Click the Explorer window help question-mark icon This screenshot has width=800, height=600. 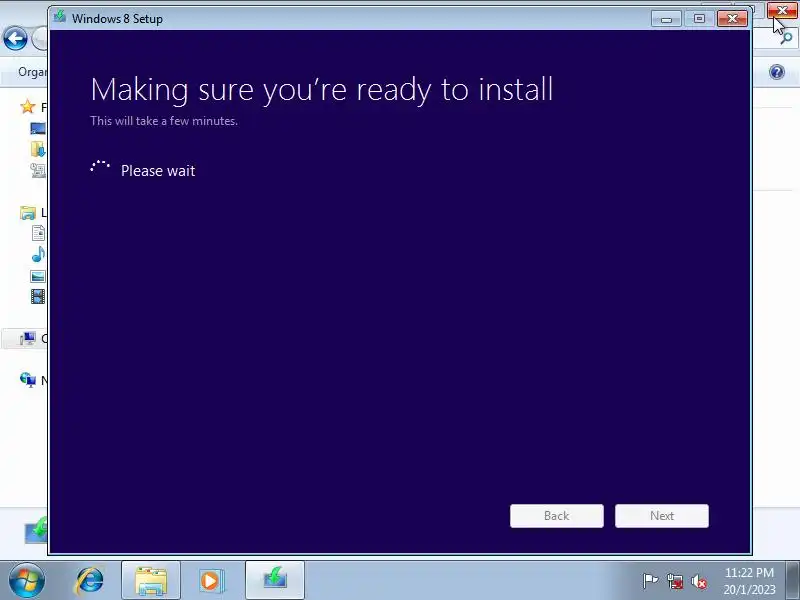777,72
